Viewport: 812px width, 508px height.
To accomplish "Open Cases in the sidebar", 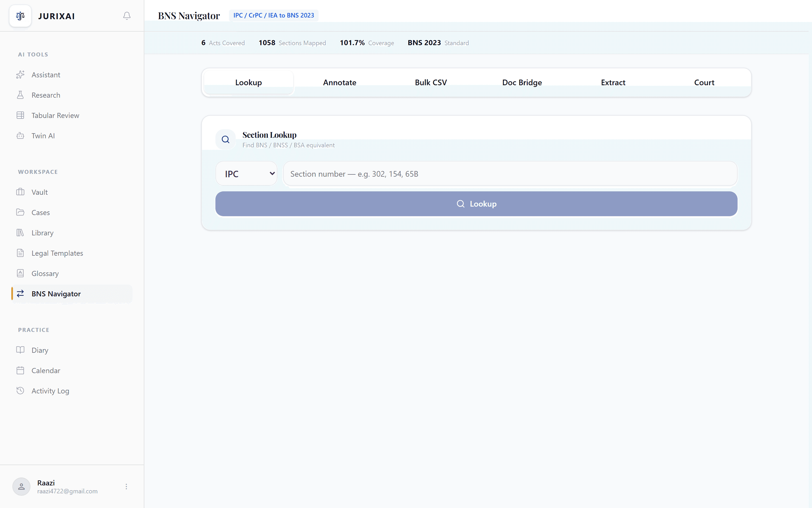I will (x=72, y=212).
